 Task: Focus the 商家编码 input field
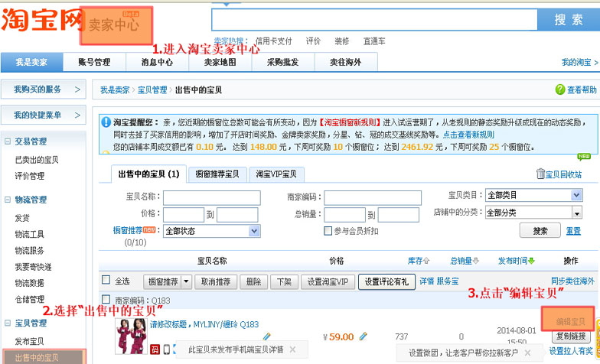(x=373, y=197)
